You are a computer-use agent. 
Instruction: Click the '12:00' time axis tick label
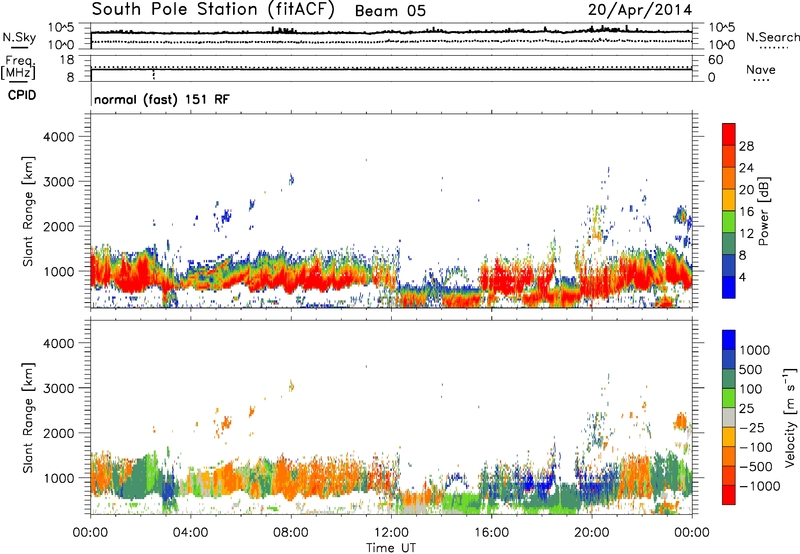pos(391,533)
